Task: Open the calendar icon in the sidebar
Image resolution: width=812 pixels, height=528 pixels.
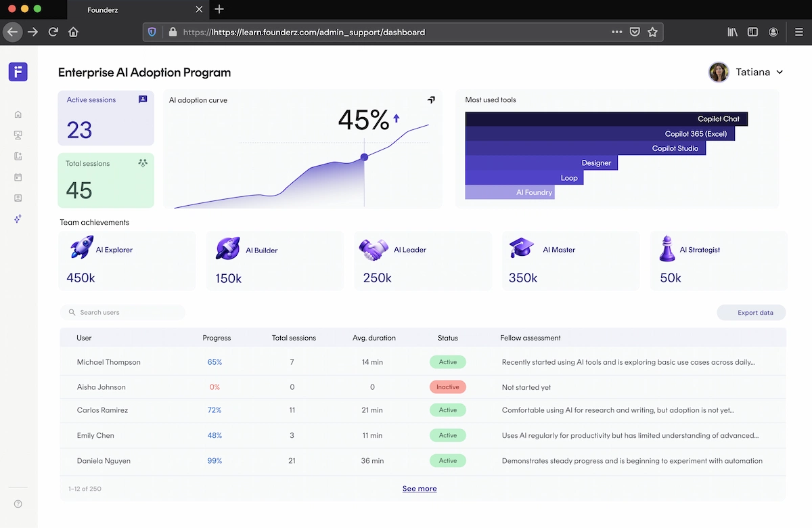Action: click(18, 177)
